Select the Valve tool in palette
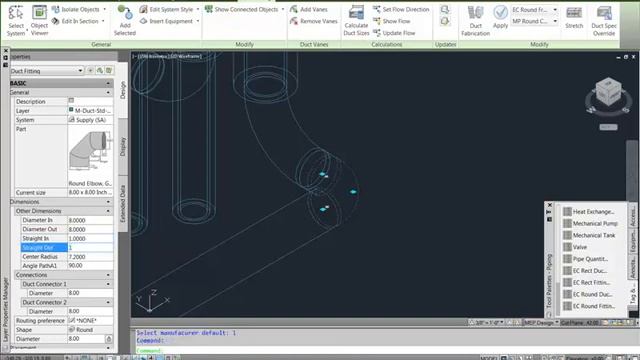Viewport: 640px width, 360px height. click(575, 247)
